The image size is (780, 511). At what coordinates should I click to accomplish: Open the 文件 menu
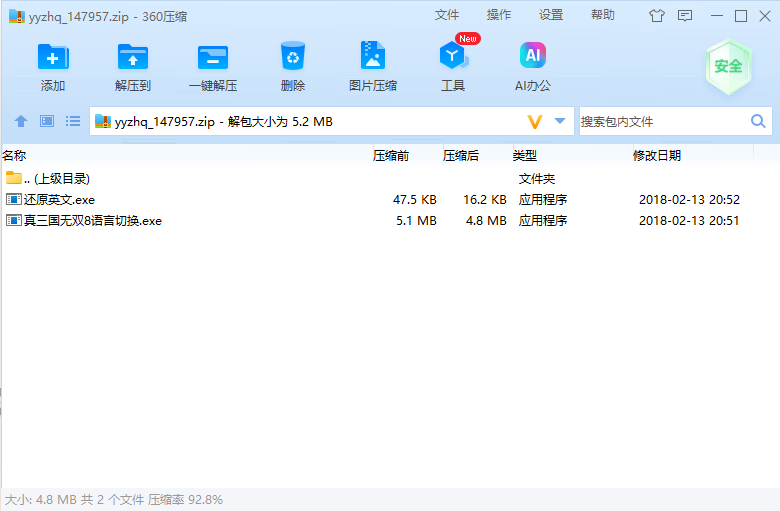pyautogui.click(x=447, y=15)
